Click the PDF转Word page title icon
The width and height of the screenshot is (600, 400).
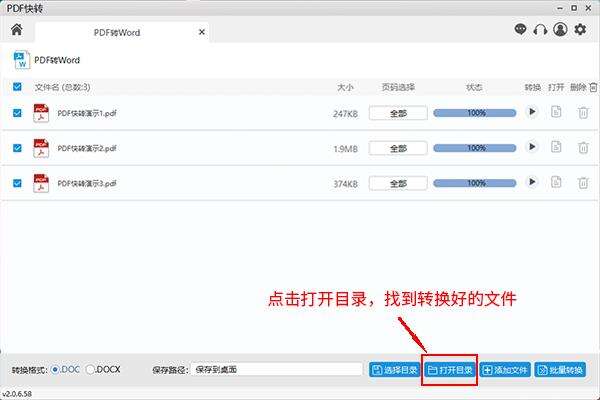pyautogui.click(x=21, y=60)
